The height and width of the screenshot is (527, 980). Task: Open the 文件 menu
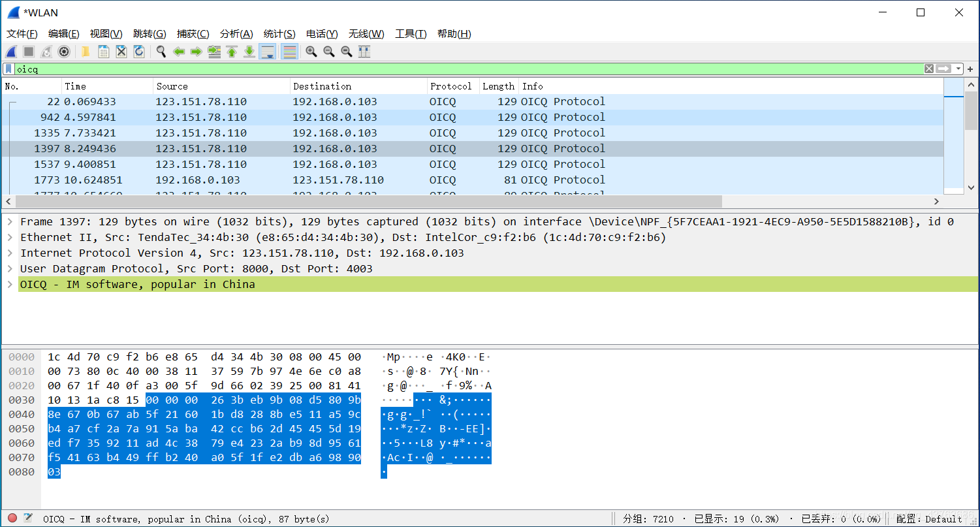click(22, 33)
